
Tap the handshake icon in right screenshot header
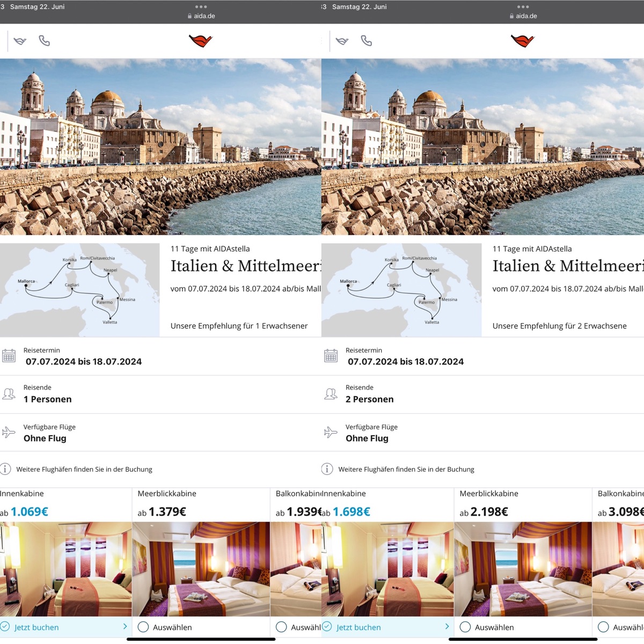pyautogui.click(x=342, y=41)
